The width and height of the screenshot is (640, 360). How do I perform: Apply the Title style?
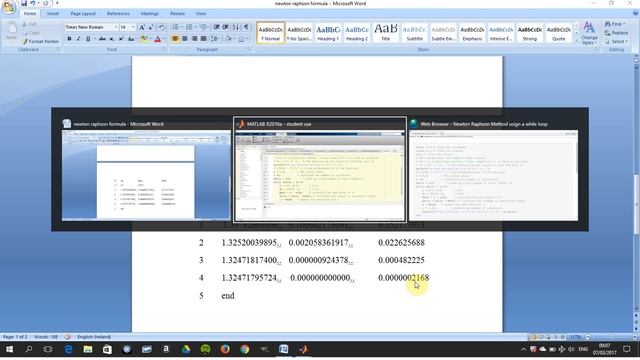[386, 33]
